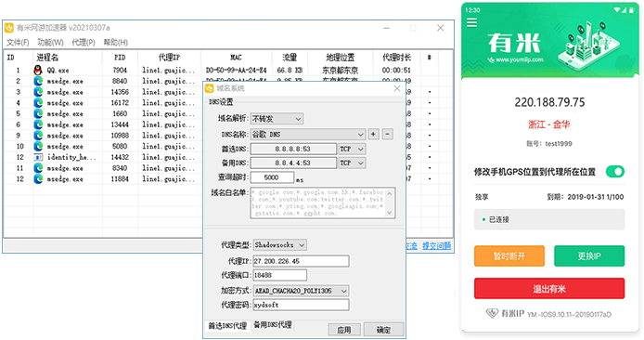Open the 帮助(H) menu
The height and width of the screenshot is (340, 644).
point(115,43)
